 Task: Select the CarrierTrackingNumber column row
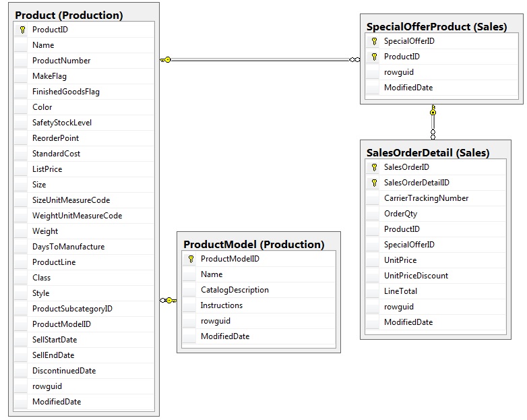(426, 198)
